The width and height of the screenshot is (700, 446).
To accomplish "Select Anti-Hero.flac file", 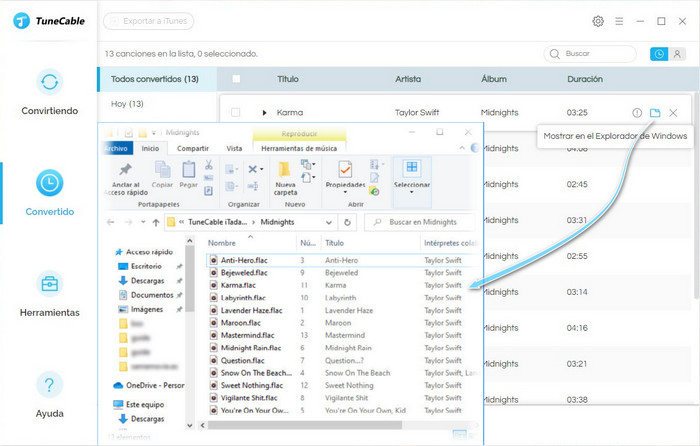I will (x=244, y=260).
